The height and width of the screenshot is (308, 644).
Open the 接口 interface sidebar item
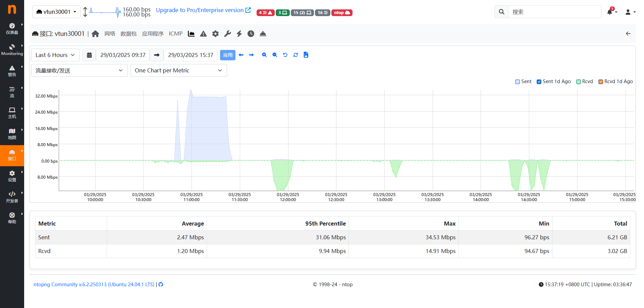[x=12, y=156]
